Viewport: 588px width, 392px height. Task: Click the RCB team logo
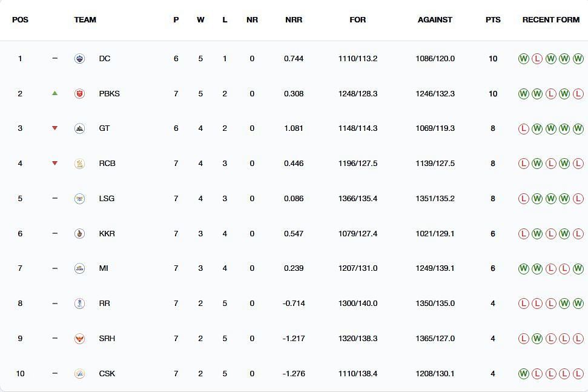pos(79,164)
